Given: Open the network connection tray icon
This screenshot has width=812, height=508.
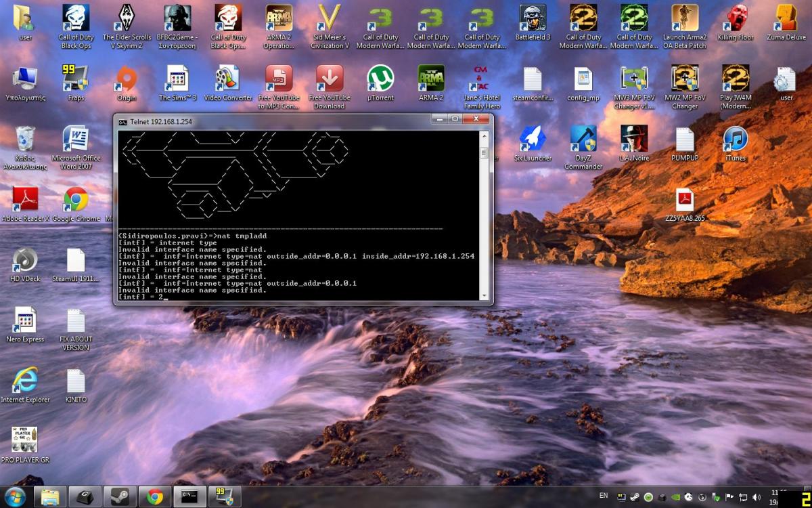Looking at the screenshot, I should click(x=743, y=497).
